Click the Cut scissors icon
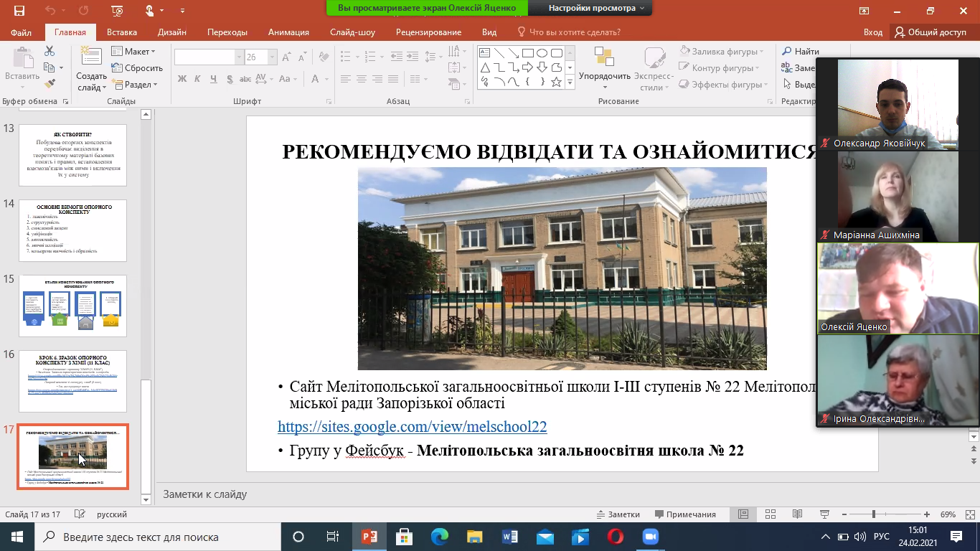The height and width of the screenshot is (551, 980). pos(50,51)
